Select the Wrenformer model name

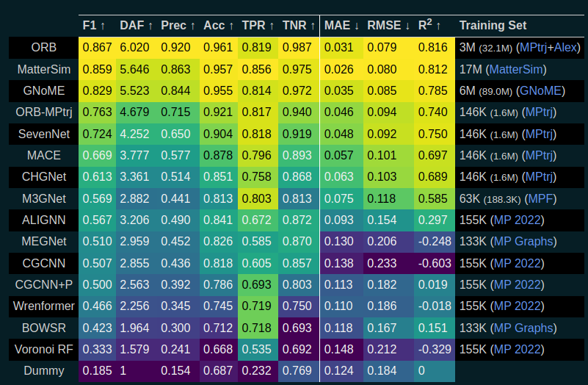(44, 306)
